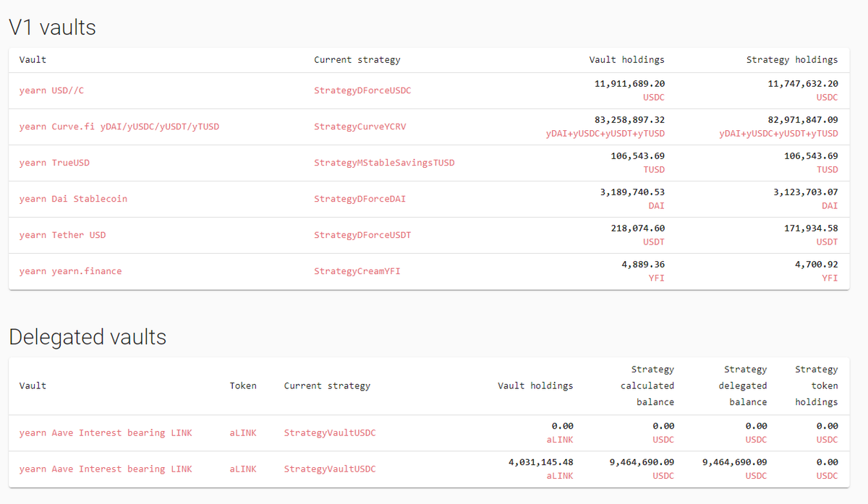
Task: Click YFI token under strategy holdings 4,700.92
Action: (830, 278)
